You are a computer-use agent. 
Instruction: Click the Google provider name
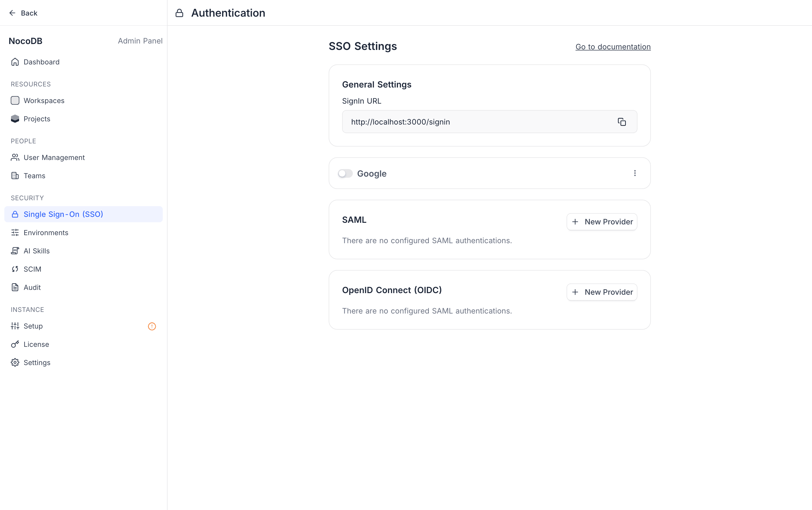(372, 174)
